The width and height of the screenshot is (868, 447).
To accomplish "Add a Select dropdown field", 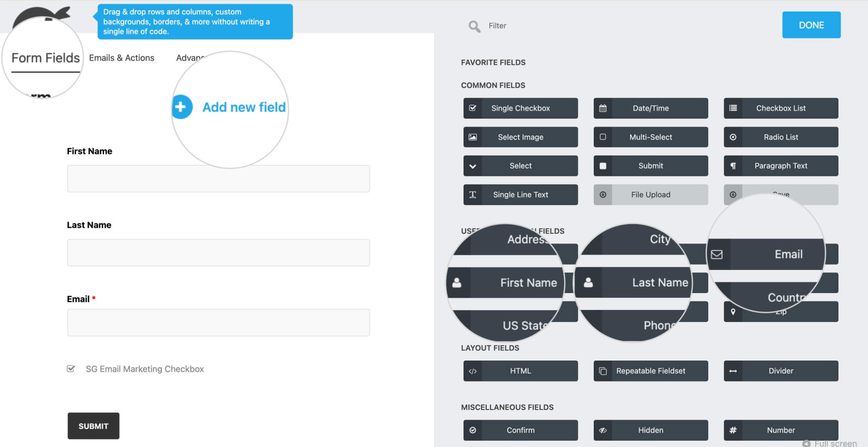I will 520,166.
